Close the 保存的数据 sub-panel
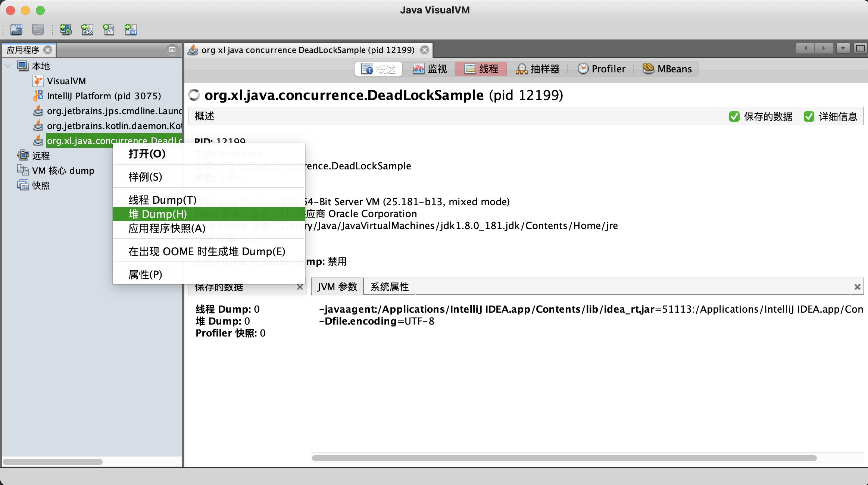Image resolution: width=868 pixels, height=485 pixels. [x=300, y=287]
